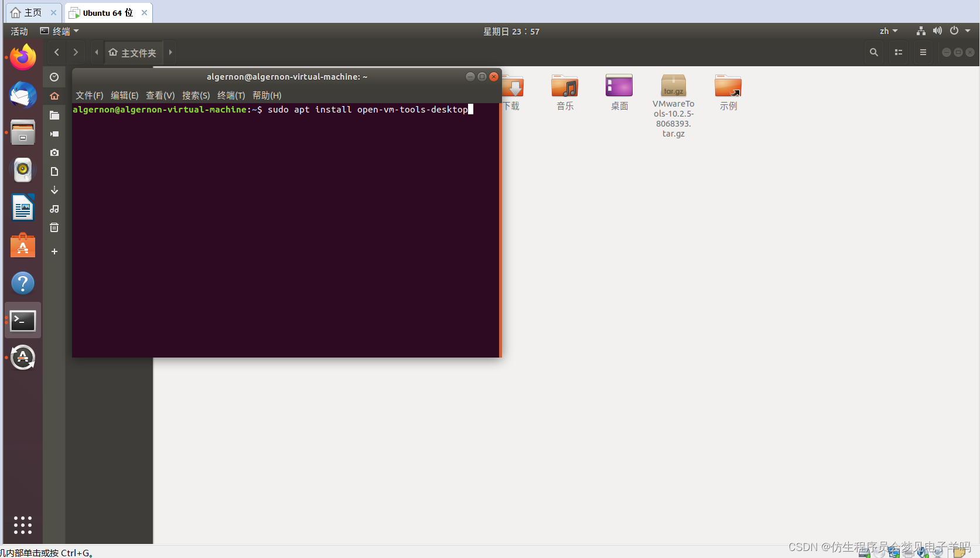Search files with magnifier icon
Image resolution: width=980 pixels, height=558 pixels.
874,52
